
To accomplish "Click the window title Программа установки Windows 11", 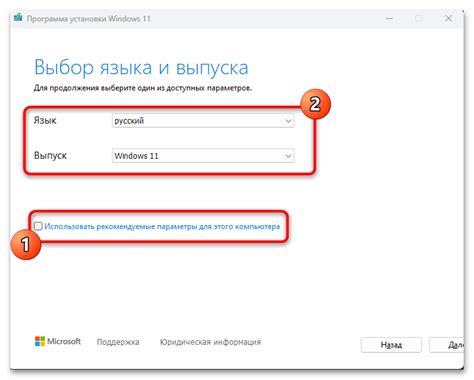I will pyautogui.click(x=88, y=19).
